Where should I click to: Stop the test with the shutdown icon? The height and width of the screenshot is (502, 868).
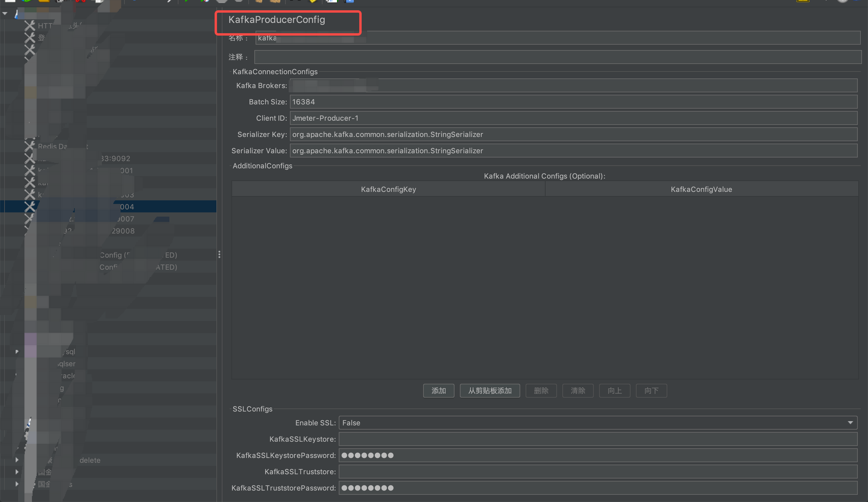point(239,2)
